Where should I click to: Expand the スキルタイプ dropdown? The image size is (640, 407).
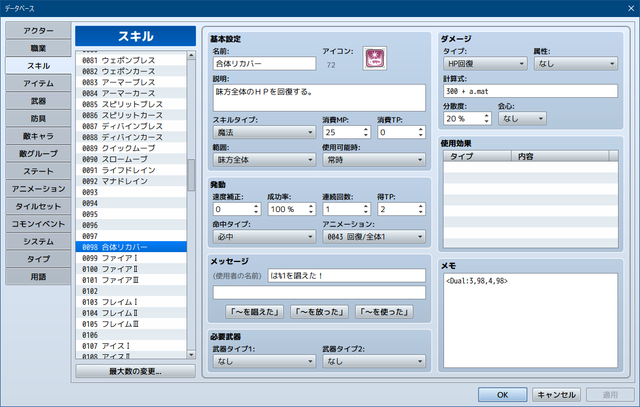[264, 132]
